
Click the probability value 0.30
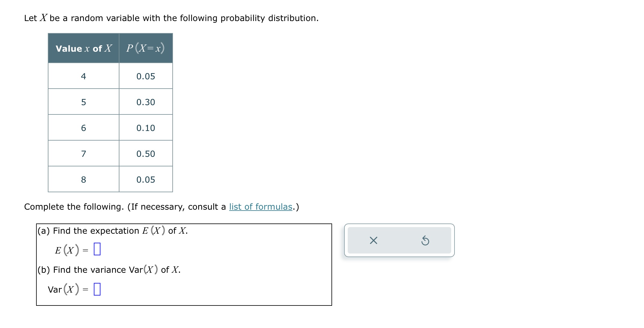click(146, 102)
